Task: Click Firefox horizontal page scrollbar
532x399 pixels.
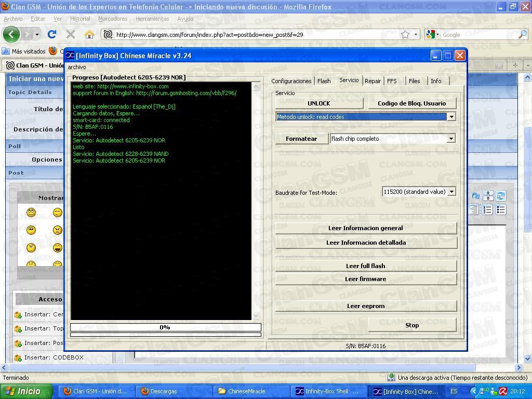Action: (x=242, y=367)
